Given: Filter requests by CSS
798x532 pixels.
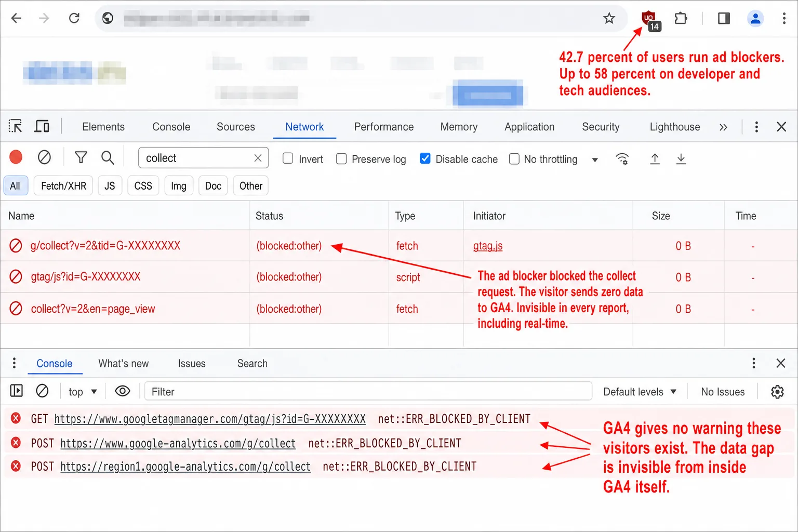Looking at the screenshot, I should [x=143, y=185].
